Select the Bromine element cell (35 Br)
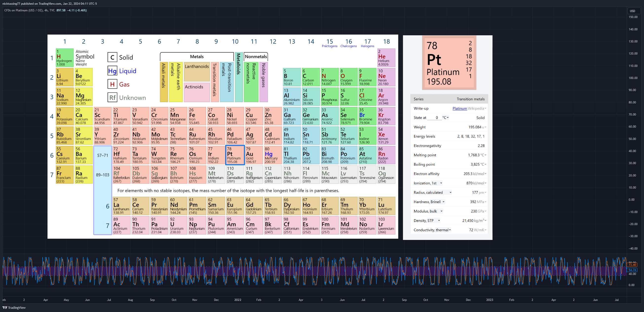This screenshot has height=312, width=644. click(x=367, y=116)
